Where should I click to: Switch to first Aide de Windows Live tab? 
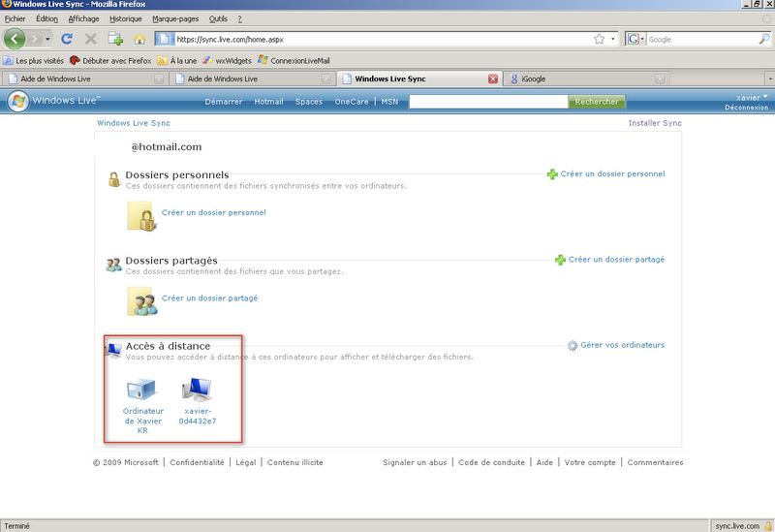pyautogui.click(x=84, y=78)
